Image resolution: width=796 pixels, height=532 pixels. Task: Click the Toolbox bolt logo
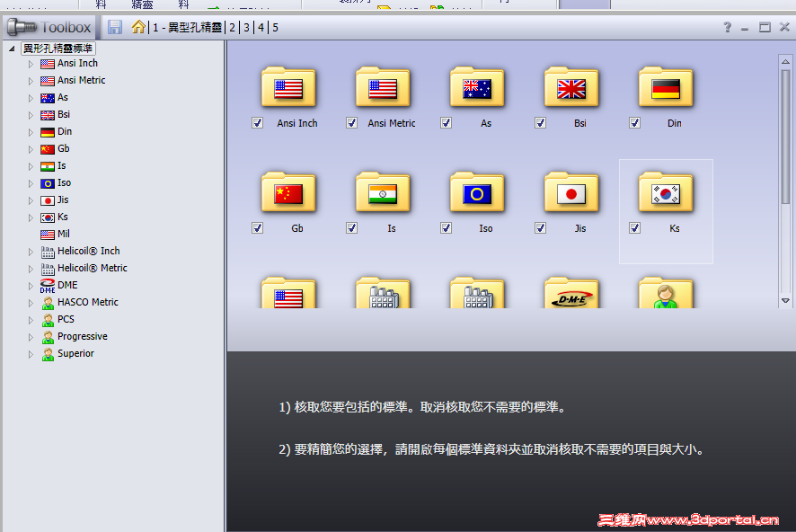[22, 26]
